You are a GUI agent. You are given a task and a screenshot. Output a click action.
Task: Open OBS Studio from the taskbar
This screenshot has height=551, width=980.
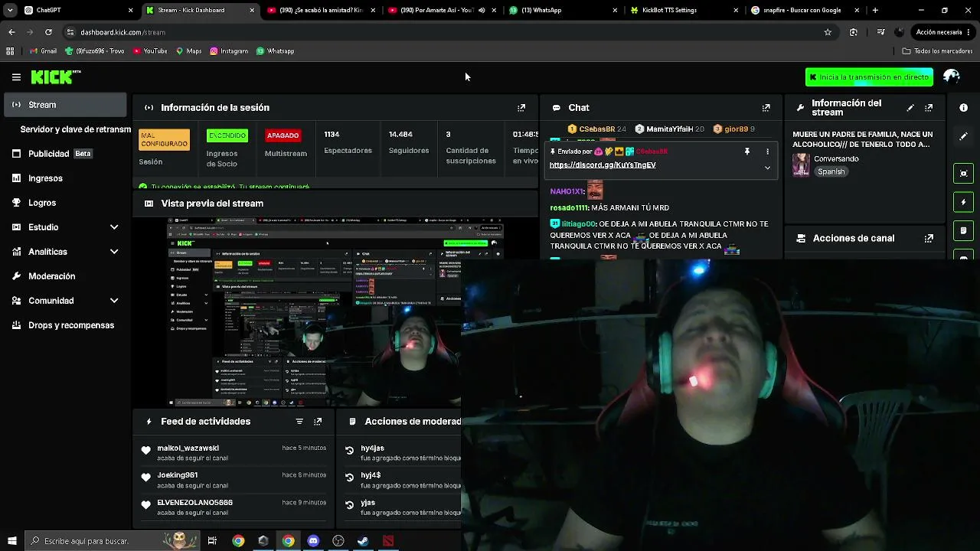(338, 541)
